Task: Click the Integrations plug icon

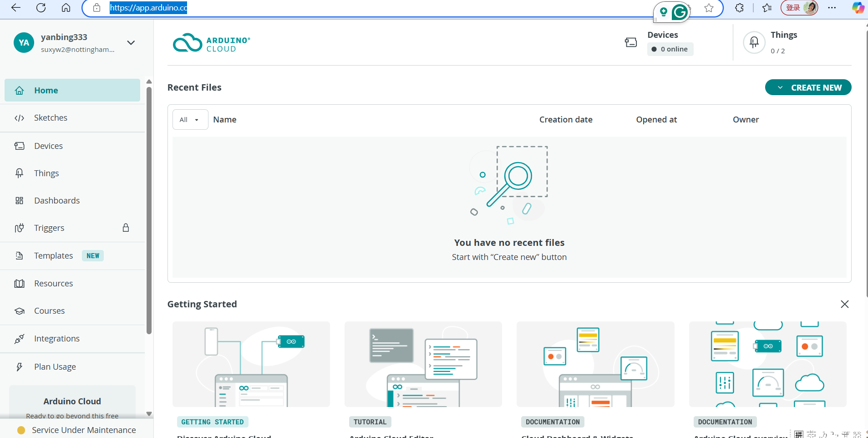Action: tap(19, 339)
